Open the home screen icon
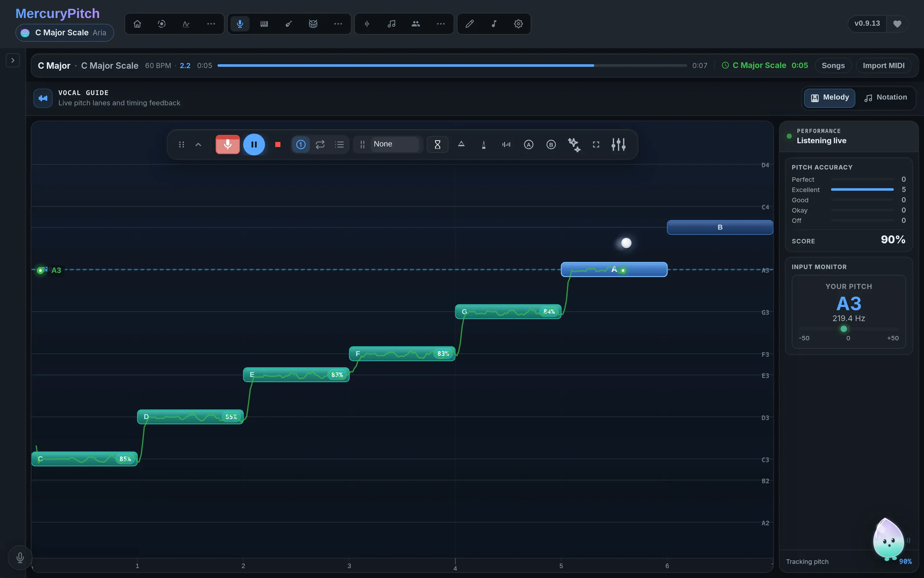This screenshot has height=578, width=924. (137, 24)
